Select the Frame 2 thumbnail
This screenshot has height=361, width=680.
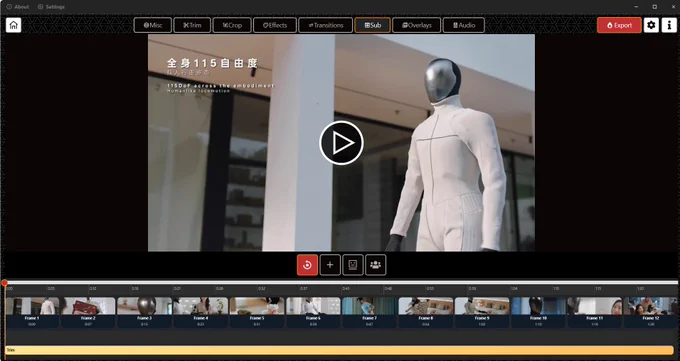pyautogui.click(x=88, y=312)
